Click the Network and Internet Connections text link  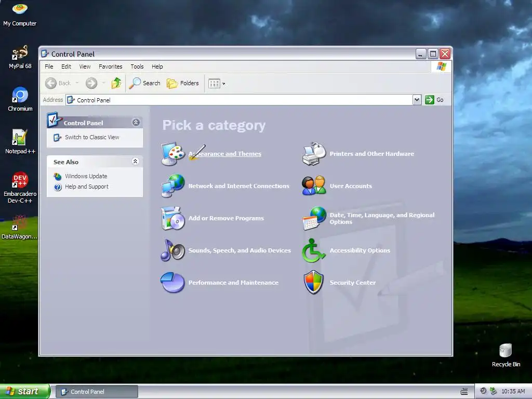point(239,186)
